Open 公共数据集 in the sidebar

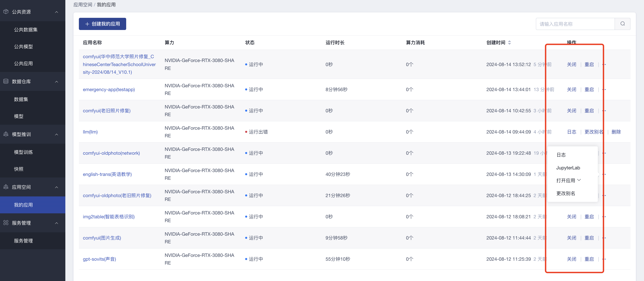pyautogui.click(x=25, y=30)
